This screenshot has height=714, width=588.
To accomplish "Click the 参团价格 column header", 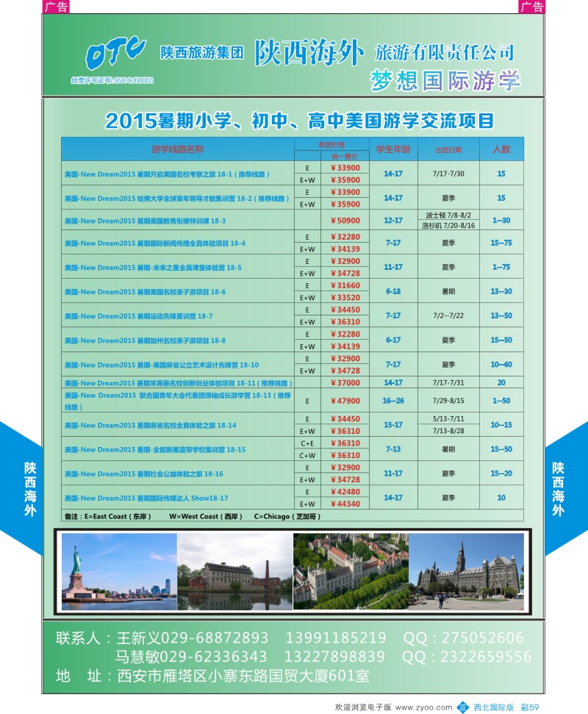I will pos(331,144).
